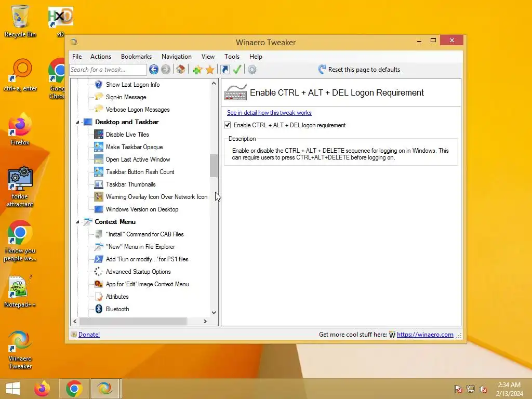Open Recycle Bin on desktop

click(20, 20)
